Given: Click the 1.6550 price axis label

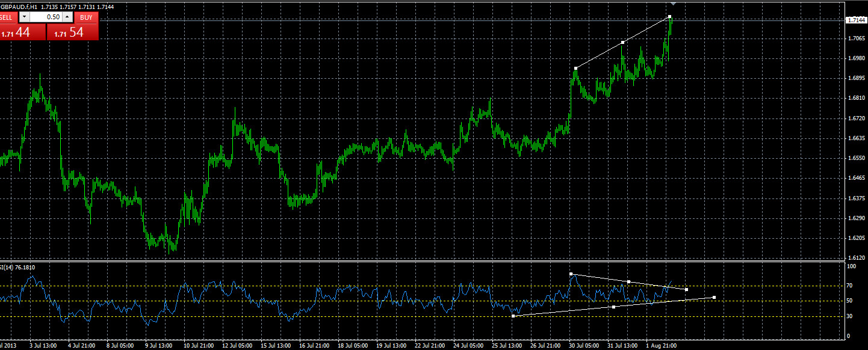Looking at the screenshot, I should [856, 158].
